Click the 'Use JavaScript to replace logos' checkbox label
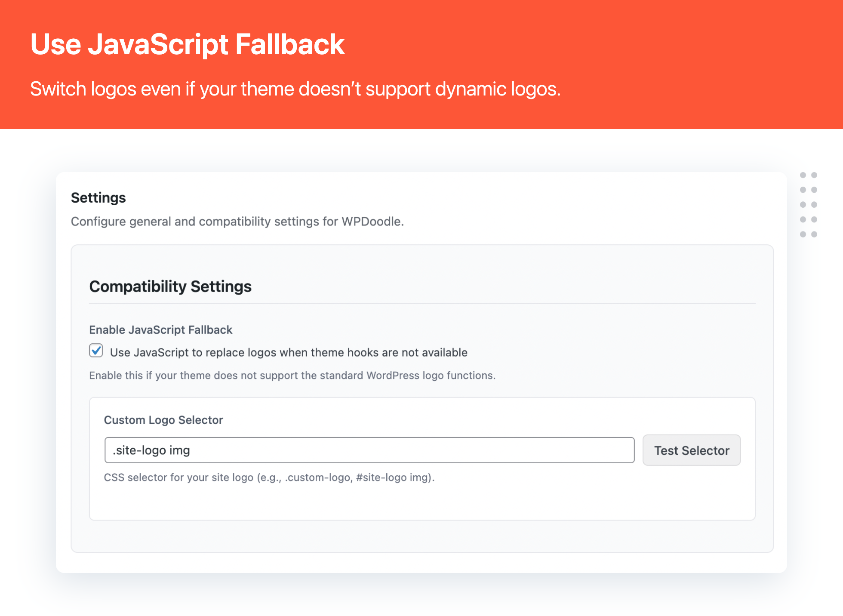 tap(288, 352)
